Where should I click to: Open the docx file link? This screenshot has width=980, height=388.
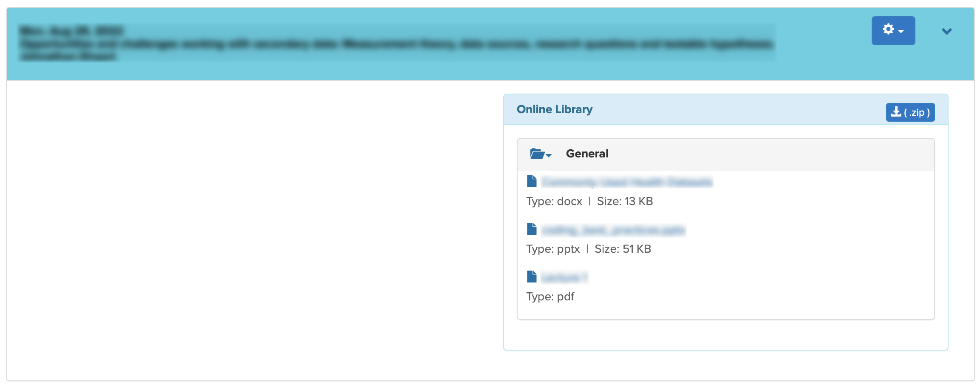click(627, 182)
